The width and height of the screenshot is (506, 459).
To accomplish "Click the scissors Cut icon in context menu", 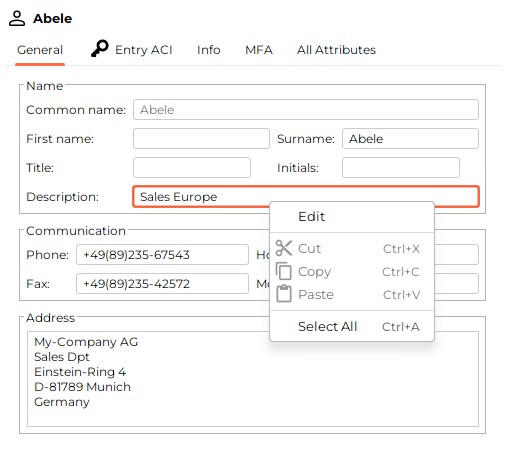I will click(284, 248).
